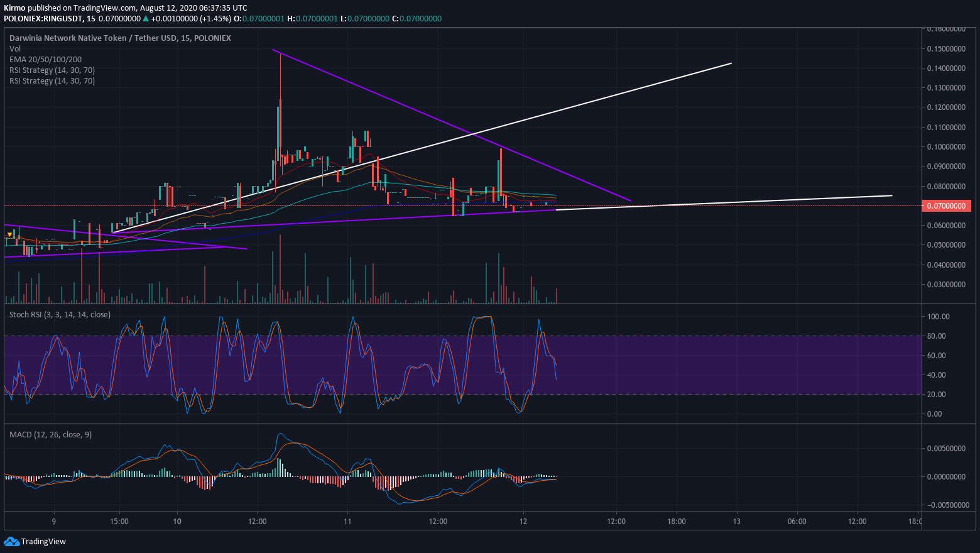Click the 'MACD (12, 26, close, 9)' label
The image size is (980, 553).
point(50,434)
